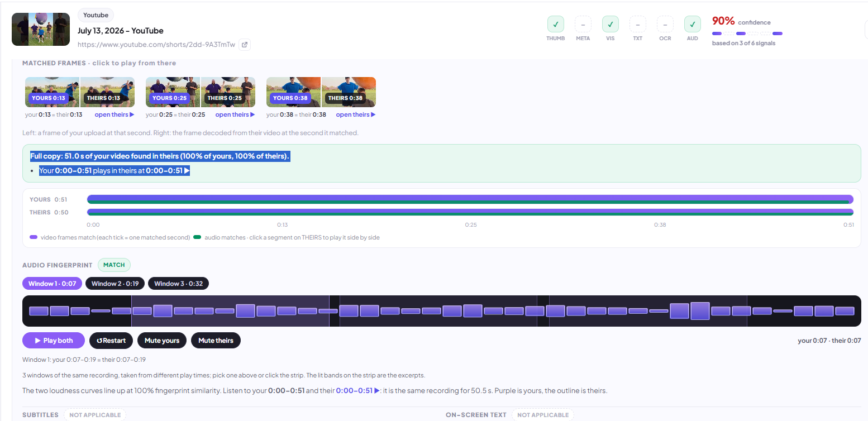
Task: Select Window 1 · 0:07 audio tab
Action: [53, 284]
